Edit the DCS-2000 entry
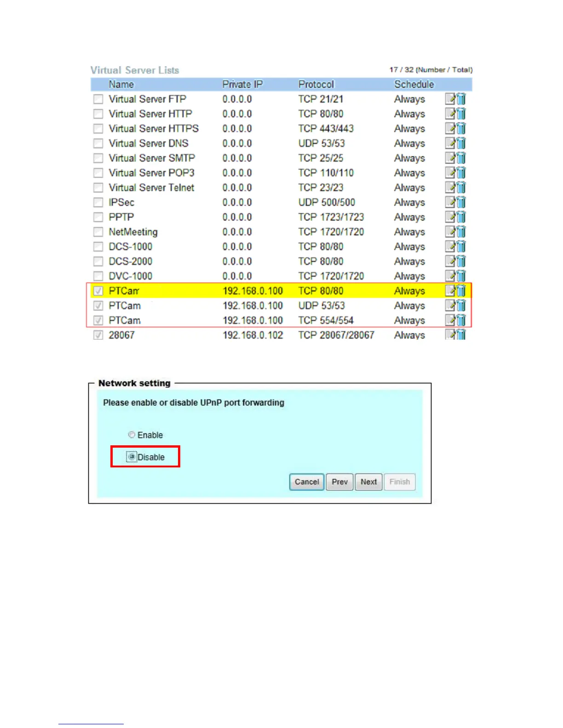This screenshot has height=728, width=563. tap(450, 261)
